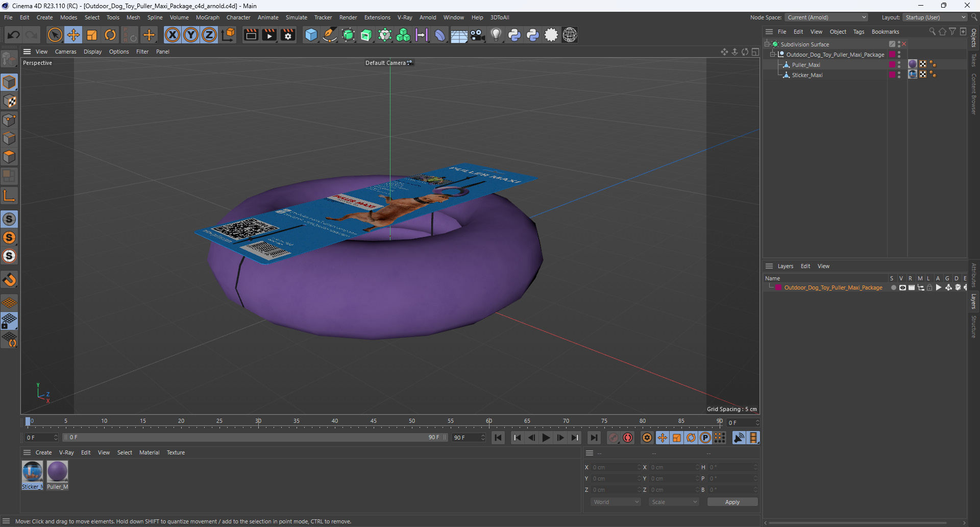Toggle Z axis lock
The image size is (980, 527).
click(x=209, y=35)
